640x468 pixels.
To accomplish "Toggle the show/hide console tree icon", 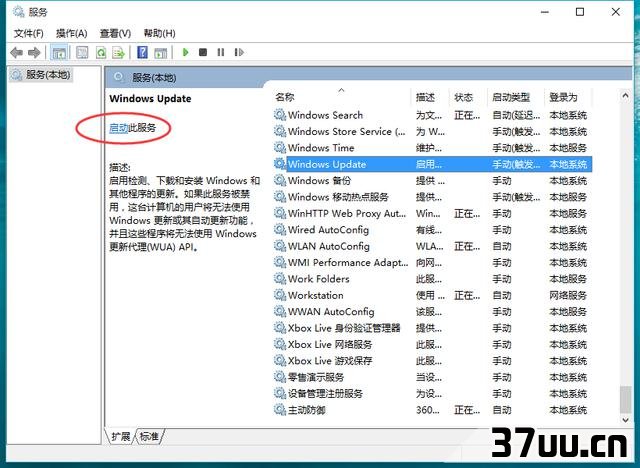I will pyautogui.click(x=59, y=53).
